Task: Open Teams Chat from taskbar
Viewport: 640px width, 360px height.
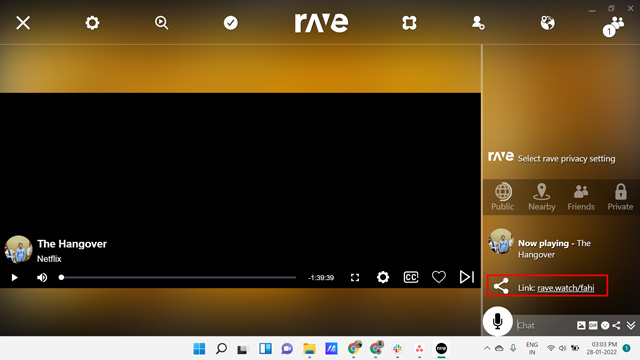Action: [287, 349]
